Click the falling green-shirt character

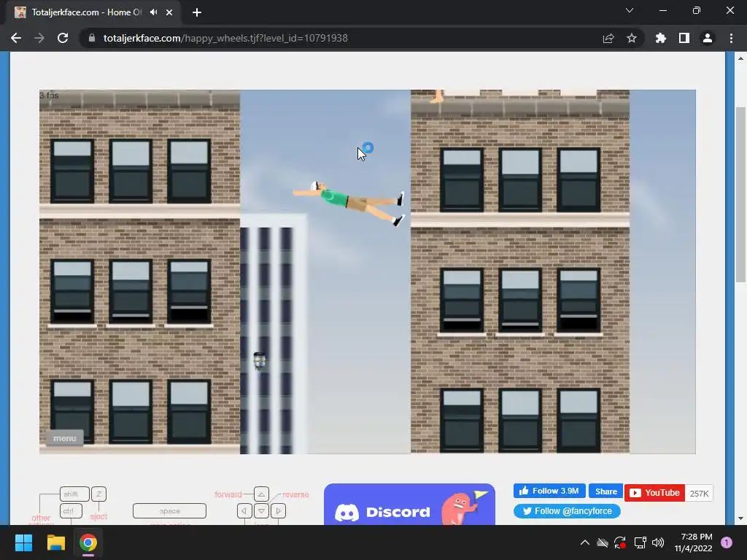click(x=348, y=203)
